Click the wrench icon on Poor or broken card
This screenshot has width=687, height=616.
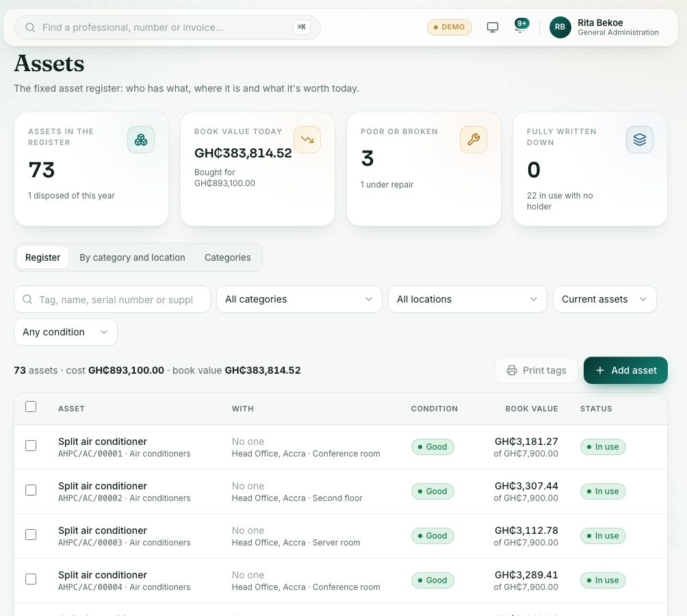pyautogui.click(x=474, y=140)
